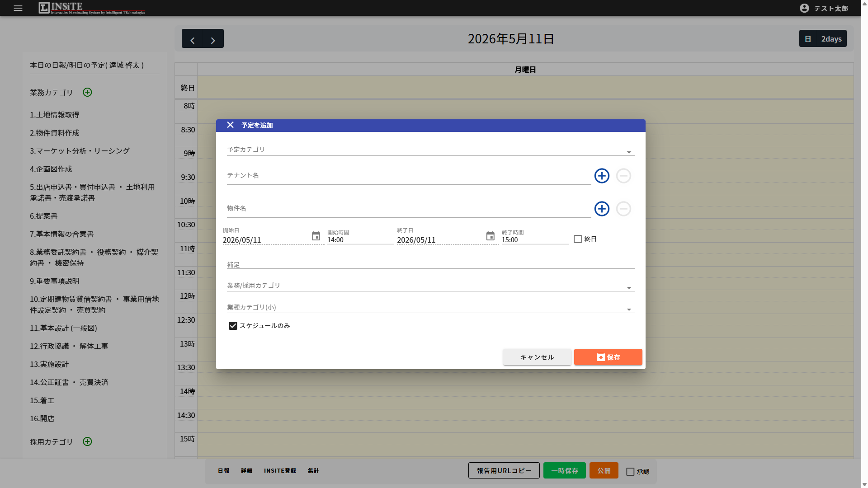Click the 開始時間 14:00 field

click(360, 239)
